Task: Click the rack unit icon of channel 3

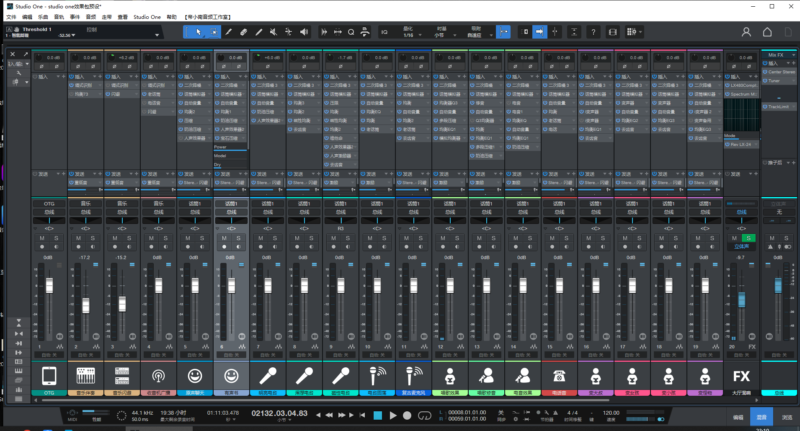Action: (x=122, y=376)
